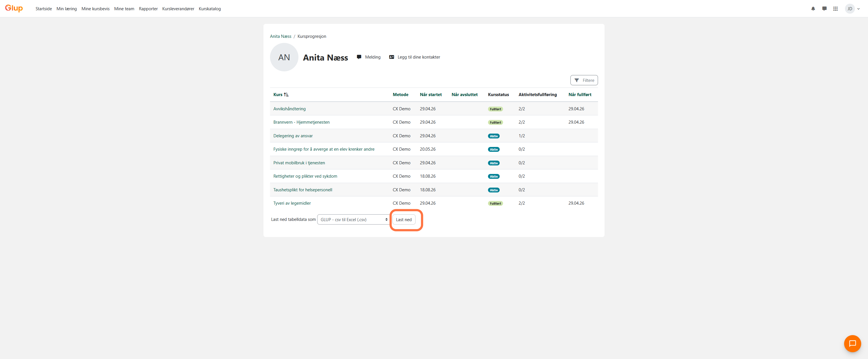Open Mine kursbevis

(x=95, y=9)
